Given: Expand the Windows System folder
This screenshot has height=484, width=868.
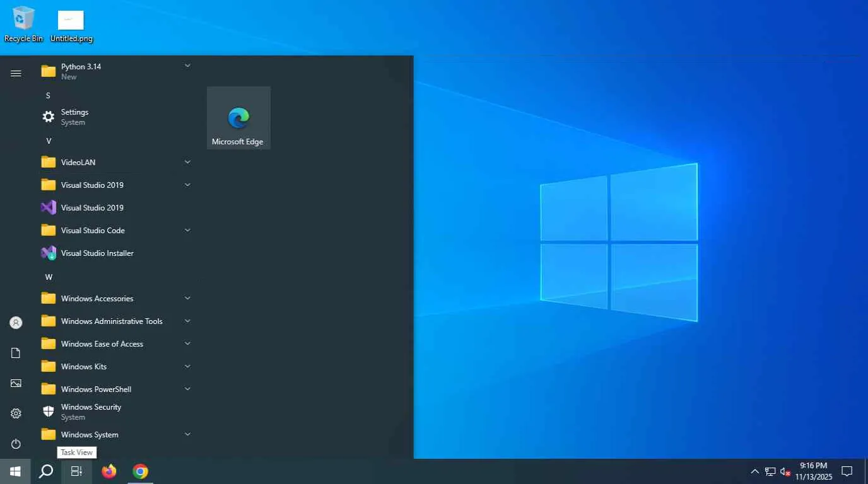Looking at the screenshot, I should click(x=117, y=434).
